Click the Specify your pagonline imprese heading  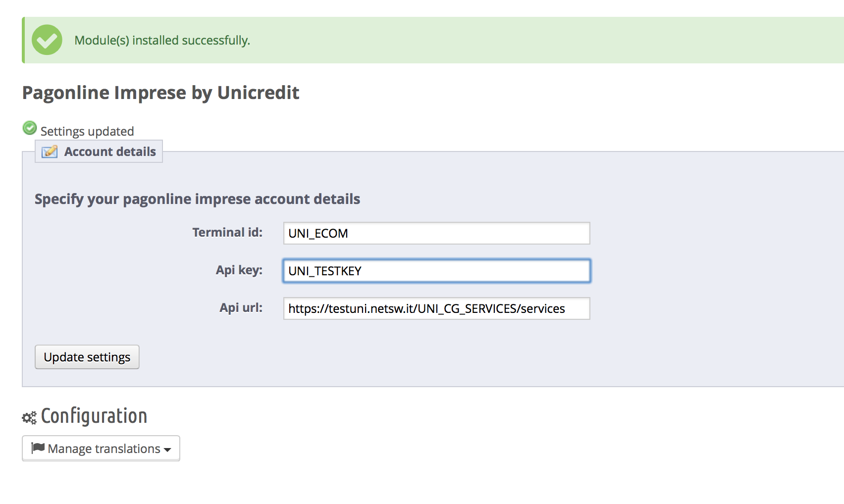[197, 199]
